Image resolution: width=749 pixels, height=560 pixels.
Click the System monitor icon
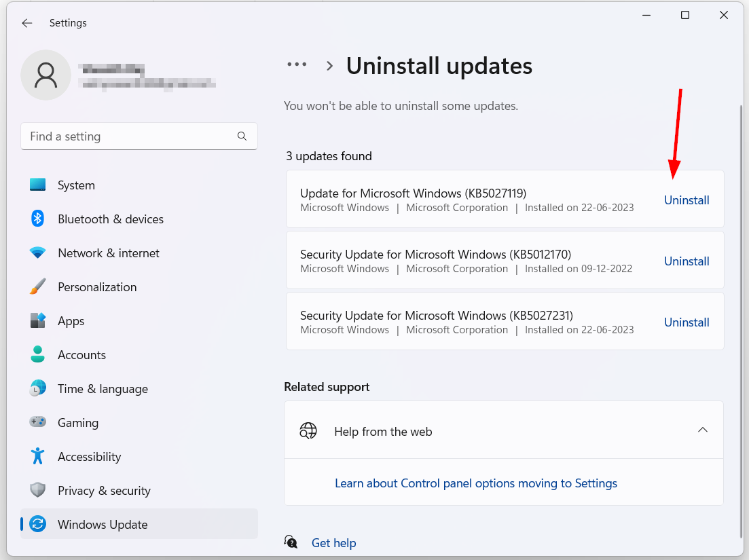[x=38, y=185]
